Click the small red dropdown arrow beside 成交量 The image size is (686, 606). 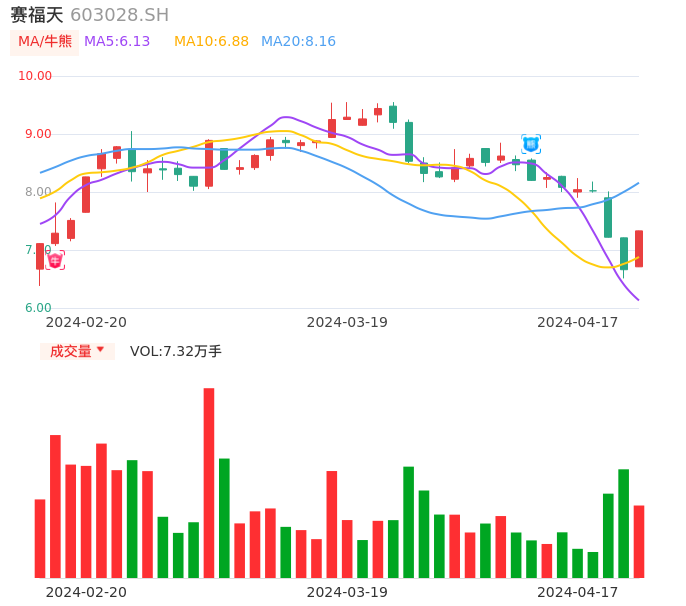tap(100, 350)
